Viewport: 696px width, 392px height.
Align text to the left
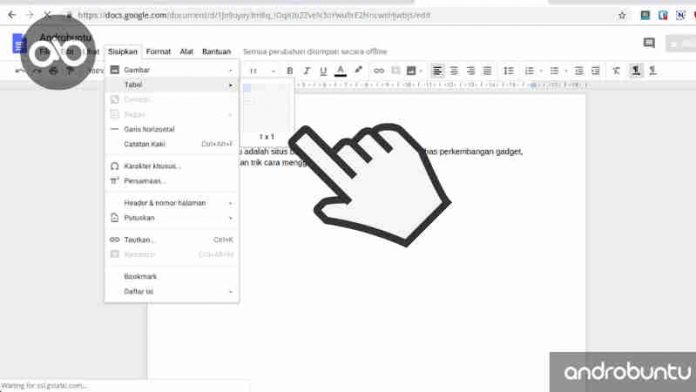tap(437, 71)
